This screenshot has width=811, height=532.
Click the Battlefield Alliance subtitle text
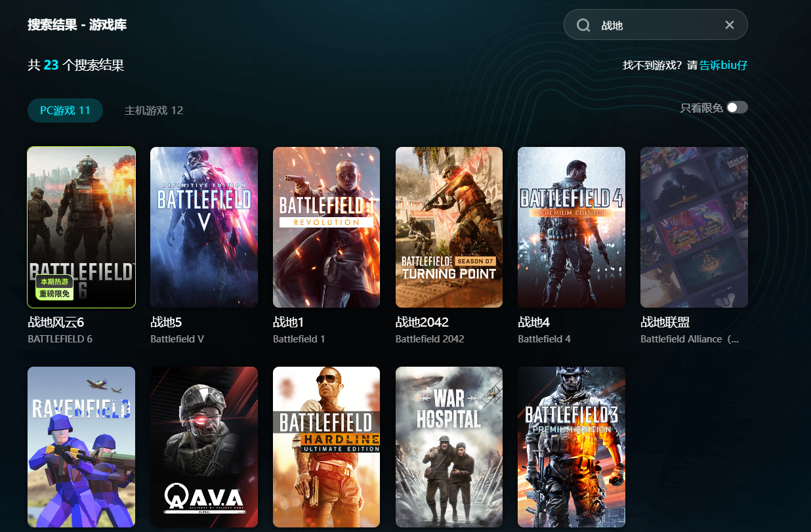click(x=690, y=339)
